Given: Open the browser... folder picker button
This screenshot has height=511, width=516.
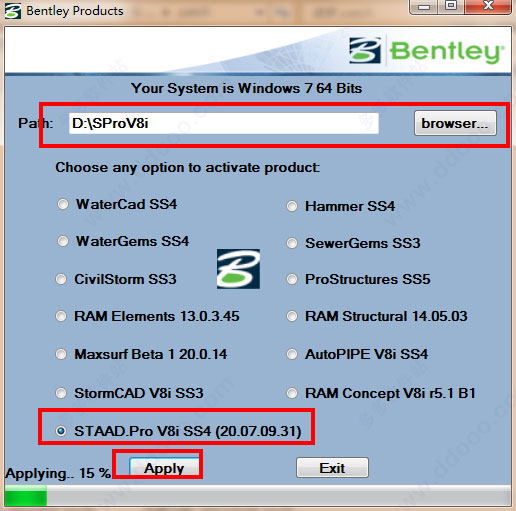Looking at the screenshot, I should pos(455,123).
